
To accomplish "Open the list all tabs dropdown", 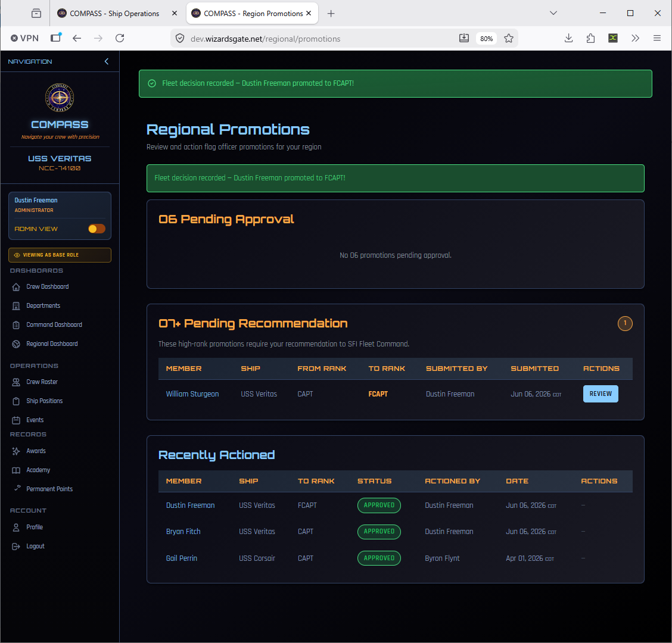I will coord(553,13).
